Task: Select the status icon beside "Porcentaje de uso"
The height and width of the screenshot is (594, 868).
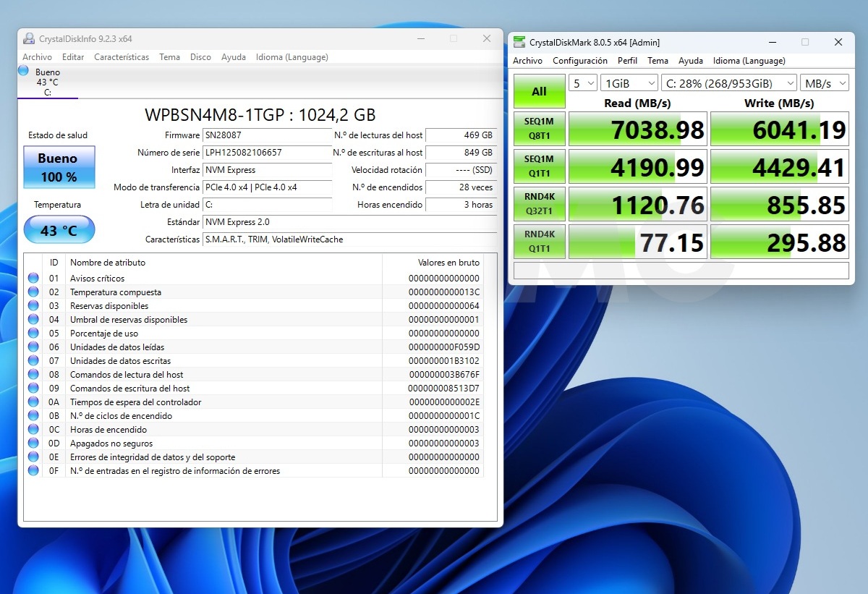Action: click(x=33, y=333)
